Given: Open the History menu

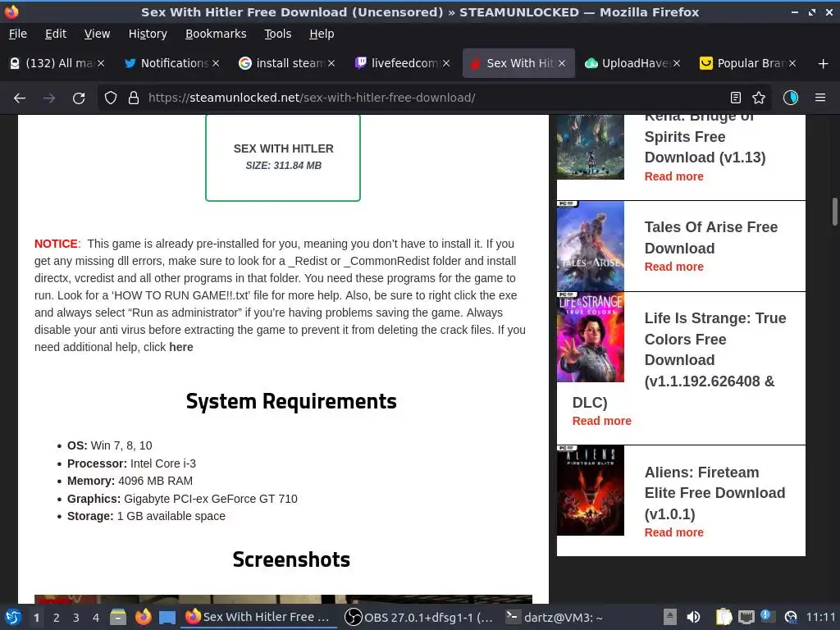Looking at the screenshot, I should (x=148, y=34).
